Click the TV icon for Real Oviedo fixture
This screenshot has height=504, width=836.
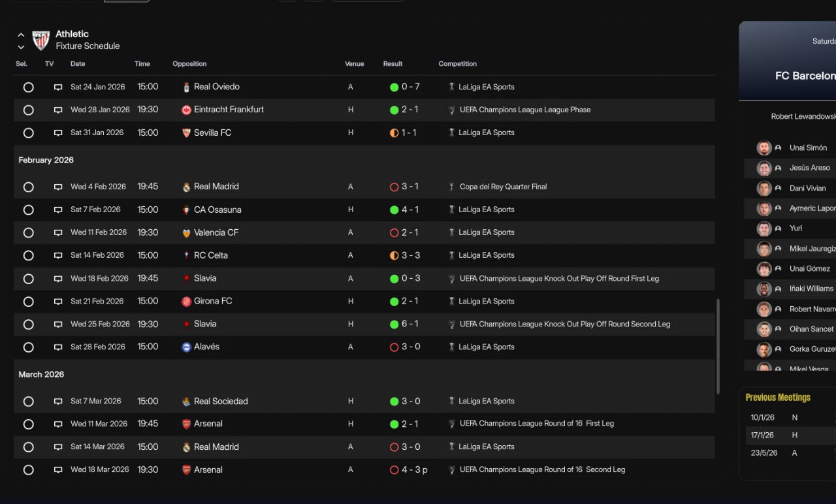(58, 87)
